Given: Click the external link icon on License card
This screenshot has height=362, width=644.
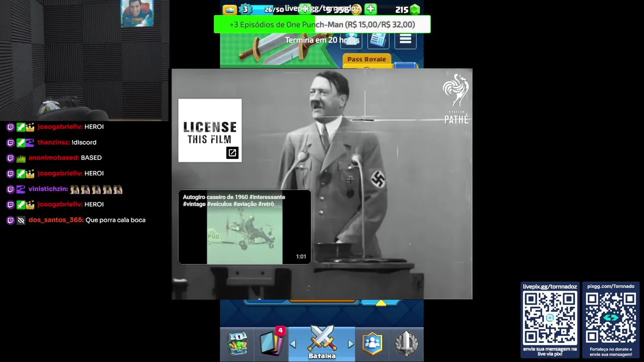Looking at the screenshot, I should coord(232,153).
